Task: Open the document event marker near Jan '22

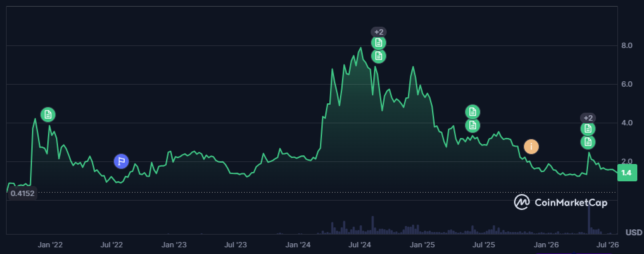Action: [x=48, y=114]
